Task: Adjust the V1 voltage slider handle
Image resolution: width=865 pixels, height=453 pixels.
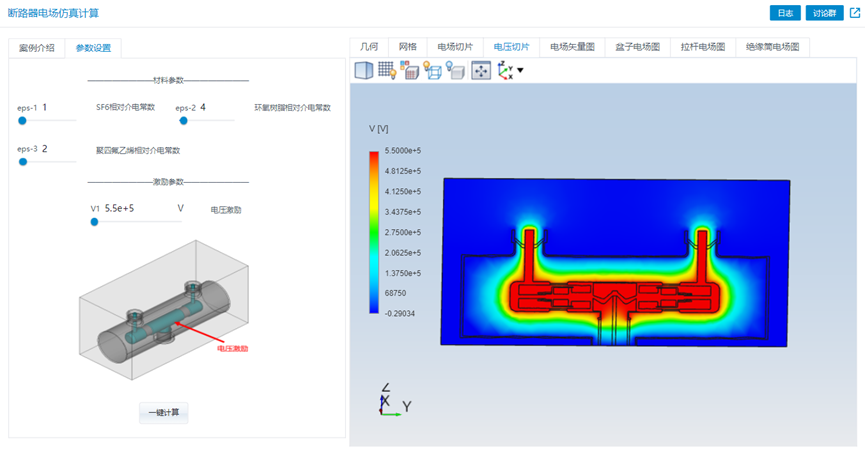Action: 94,222
